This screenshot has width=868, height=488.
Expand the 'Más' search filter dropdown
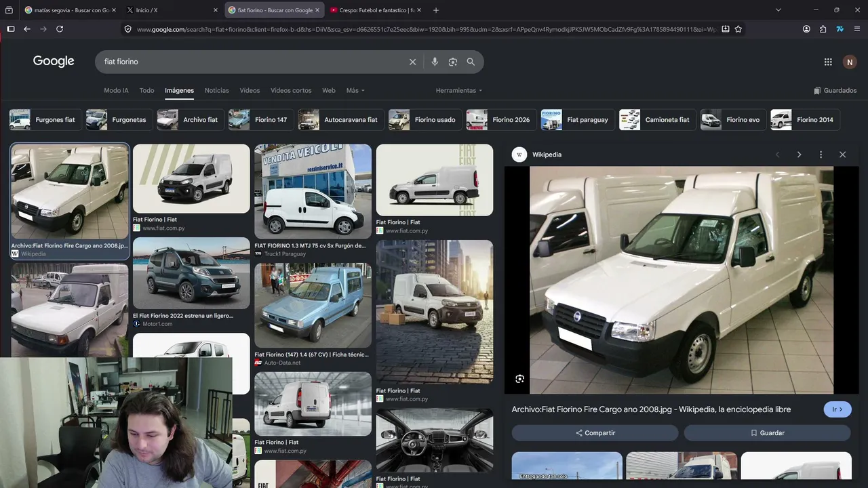tap(355, 90)
